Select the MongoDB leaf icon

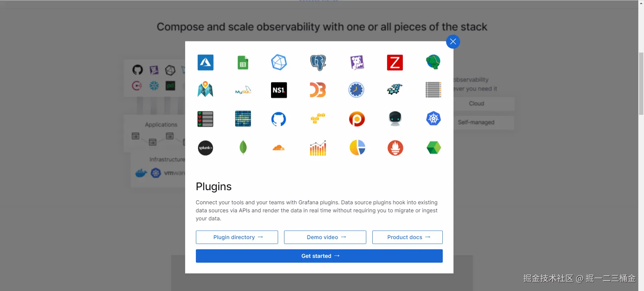[243, 148]
